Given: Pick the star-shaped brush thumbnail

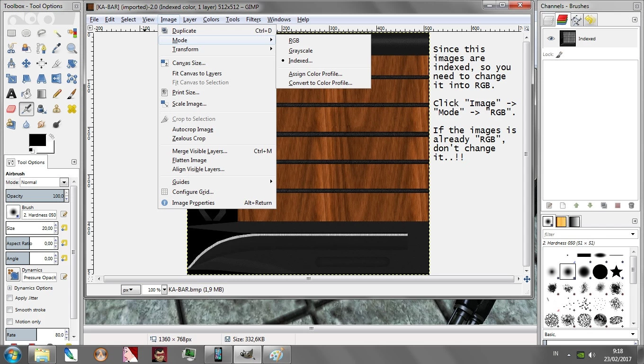Looking at the screenshot, I should coord(616,272).
